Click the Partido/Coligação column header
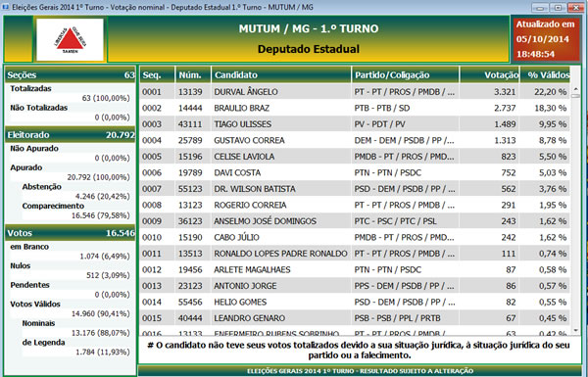Screen dimensions: 588x377 tap(406, 75)
